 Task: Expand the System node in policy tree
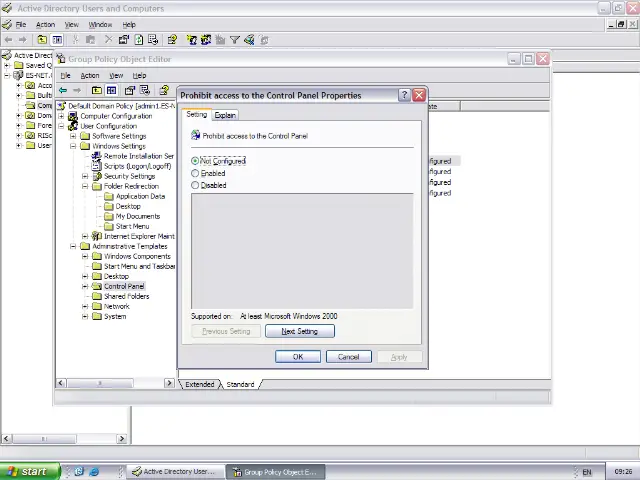pyautogui.click(x=85, y=316)
